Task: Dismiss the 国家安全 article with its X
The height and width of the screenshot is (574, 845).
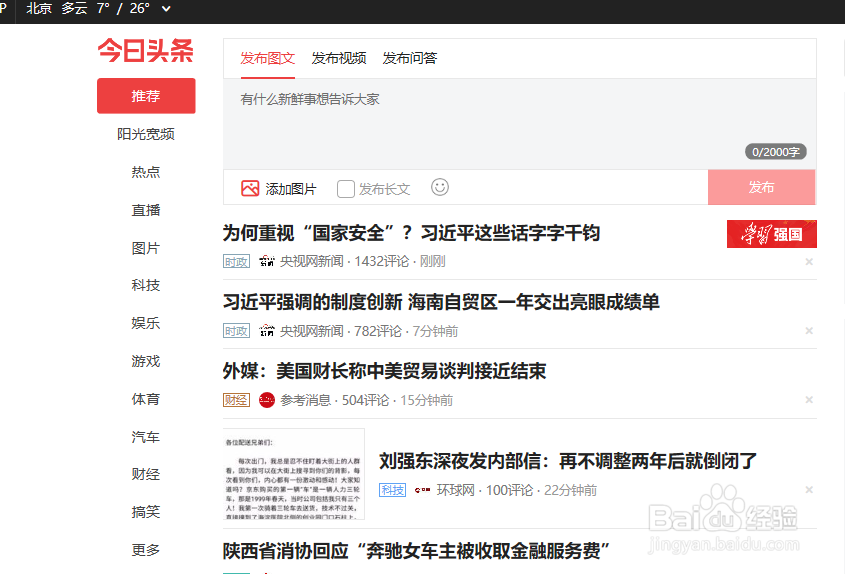Action: pos(809,261)
